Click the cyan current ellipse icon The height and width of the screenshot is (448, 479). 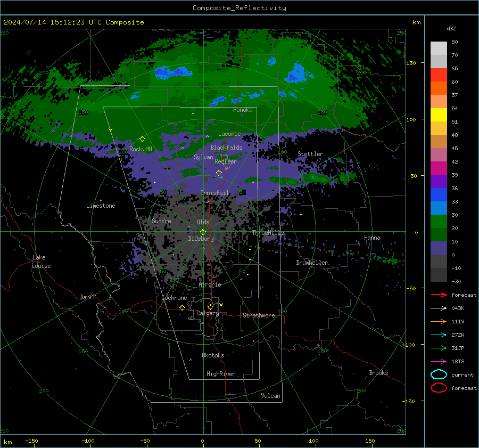coord(439,374)
